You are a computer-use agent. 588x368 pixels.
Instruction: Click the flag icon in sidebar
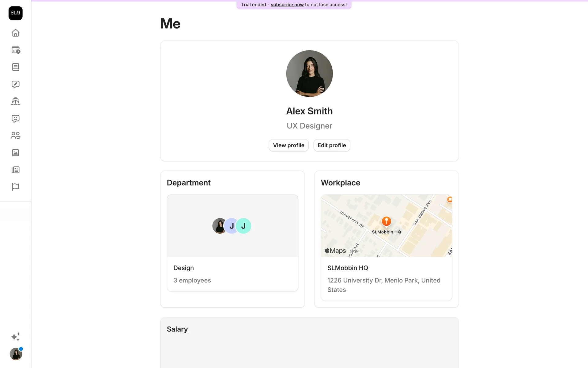pyautogui.click(x=16, y=187)
